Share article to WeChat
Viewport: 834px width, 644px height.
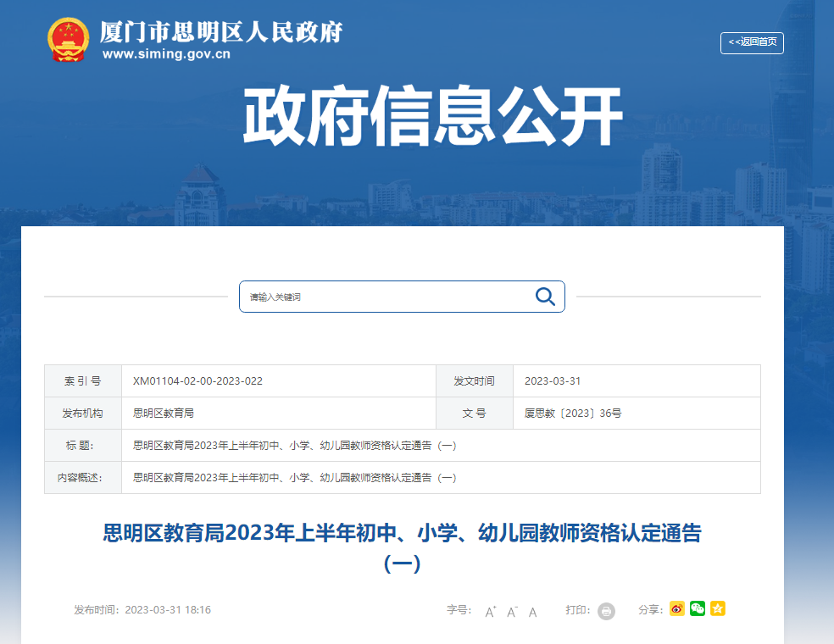[x=698, y=608]
